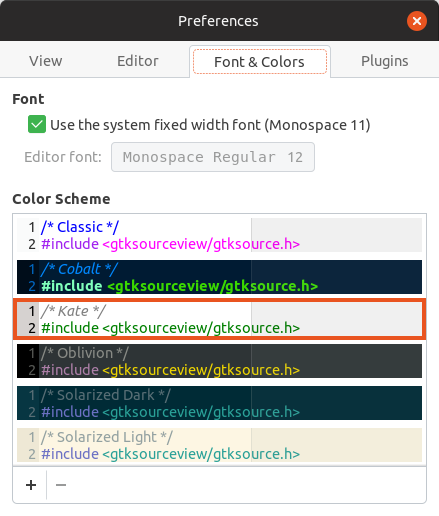Pick the Kate color scheme

[219, 319]
